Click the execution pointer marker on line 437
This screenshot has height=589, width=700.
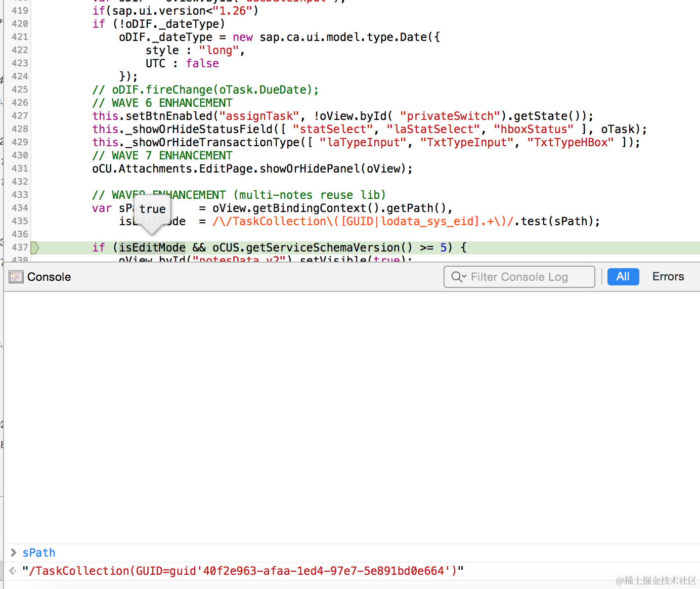coord(35,247)
